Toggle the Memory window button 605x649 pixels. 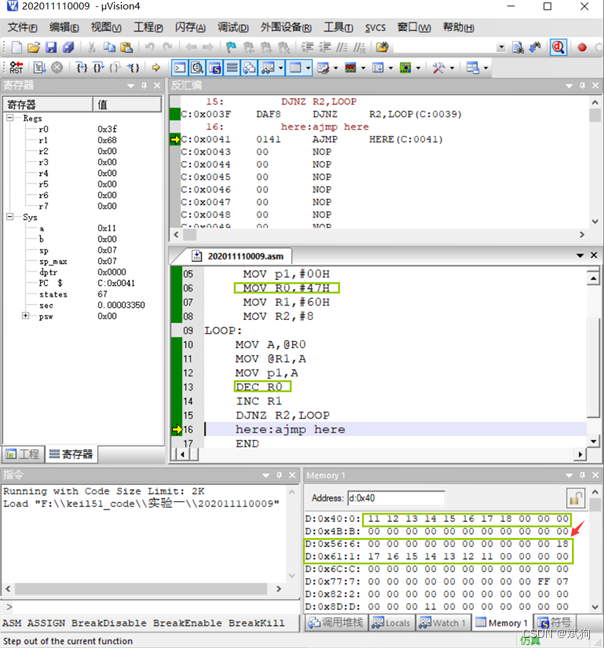click(295, 67)
